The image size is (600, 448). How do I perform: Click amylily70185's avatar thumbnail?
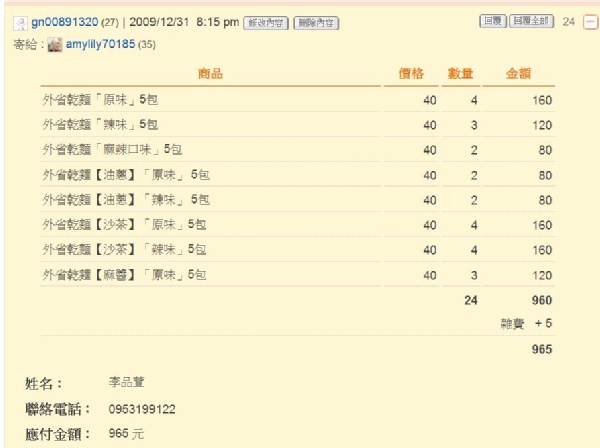point(55,45)
